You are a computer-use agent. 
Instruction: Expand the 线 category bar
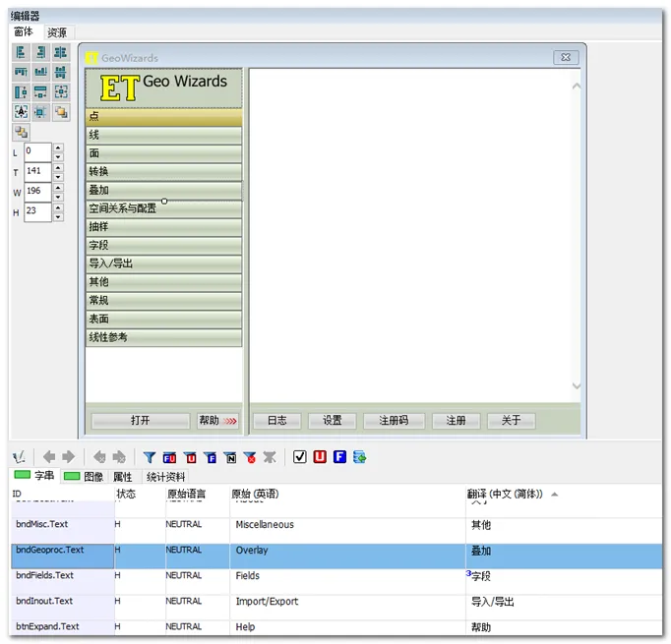164,136
